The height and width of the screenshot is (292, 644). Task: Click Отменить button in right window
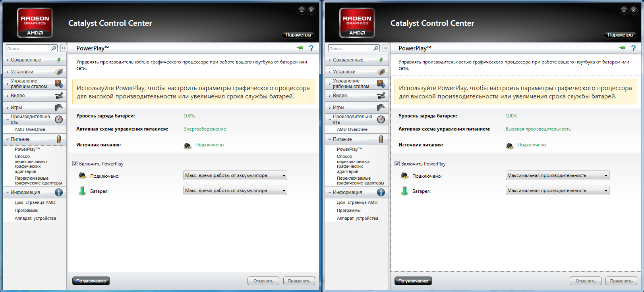point(586,281)
